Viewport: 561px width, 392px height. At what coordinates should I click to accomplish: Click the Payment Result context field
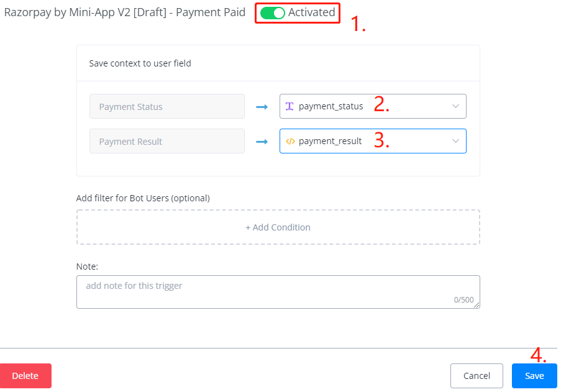click(166, 141)
